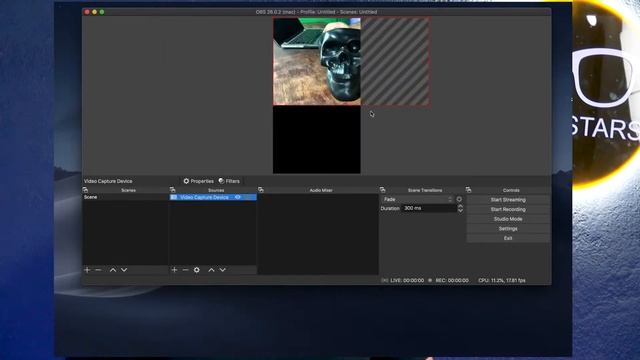640x360 pixels.
Task: Move selected source down in Sources list
Action: click(x=222, y=270)
